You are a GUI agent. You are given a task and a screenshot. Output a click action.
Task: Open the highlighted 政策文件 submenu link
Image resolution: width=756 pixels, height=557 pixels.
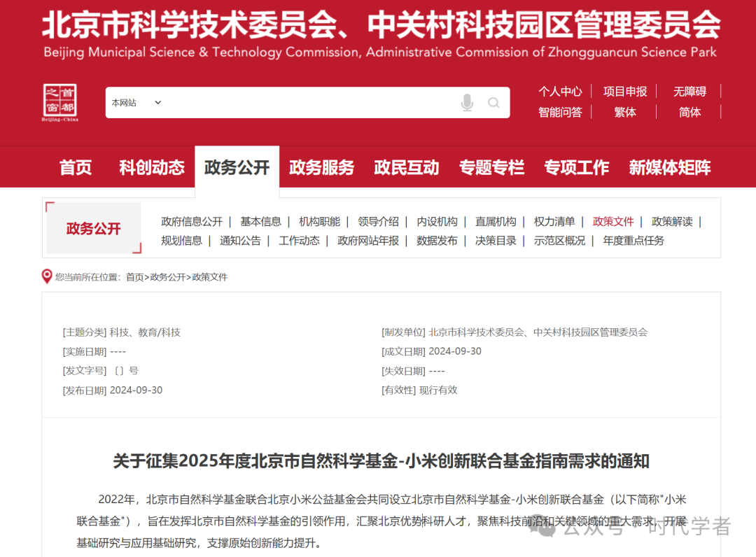tap(612, 222)
